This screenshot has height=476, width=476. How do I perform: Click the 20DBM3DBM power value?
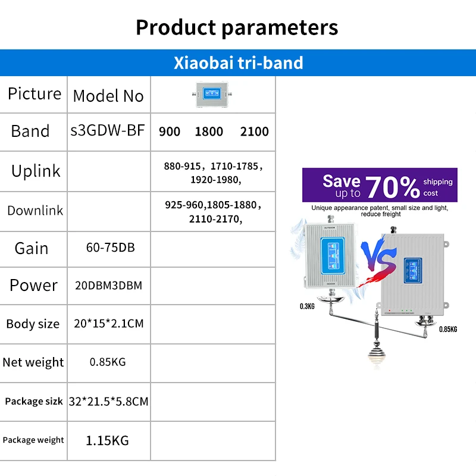[x=108, y=286]
